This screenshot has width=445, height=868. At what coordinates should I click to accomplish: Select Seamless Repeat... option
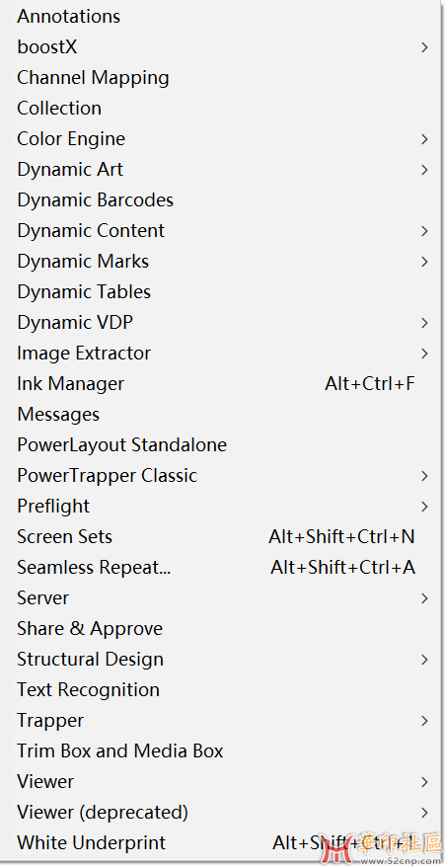tap(221, 568)
